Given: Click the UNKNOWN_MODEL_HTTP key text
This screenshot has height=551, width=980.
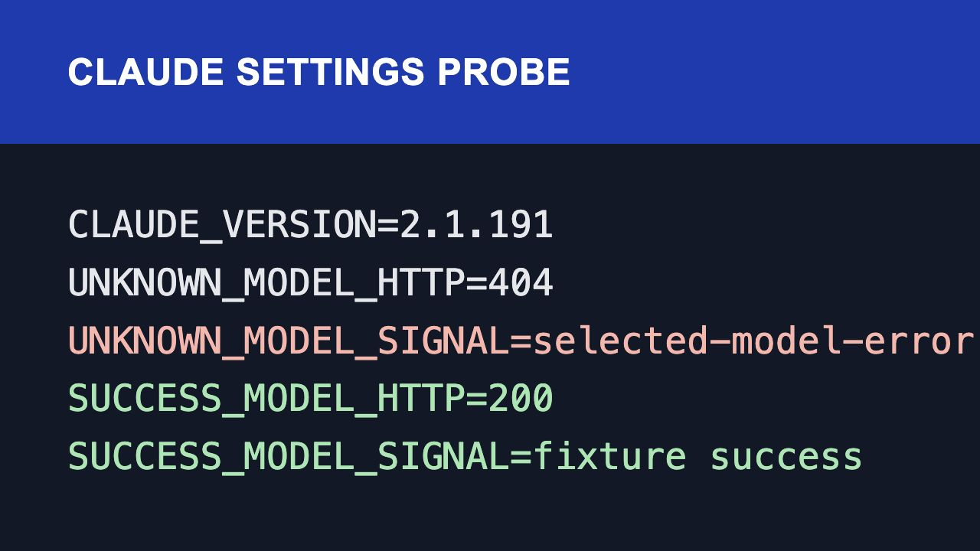Looking at the screenshot, I should tap(266, 284).
